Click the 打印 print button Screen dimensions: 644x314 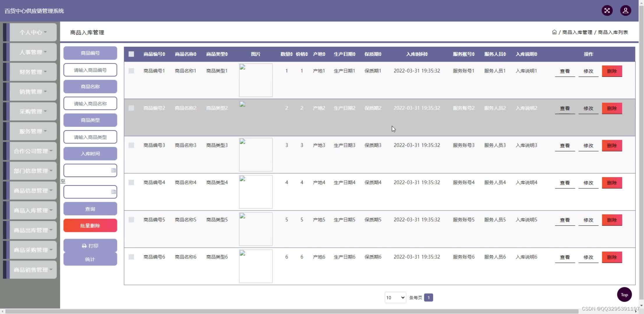click(90, 246)
